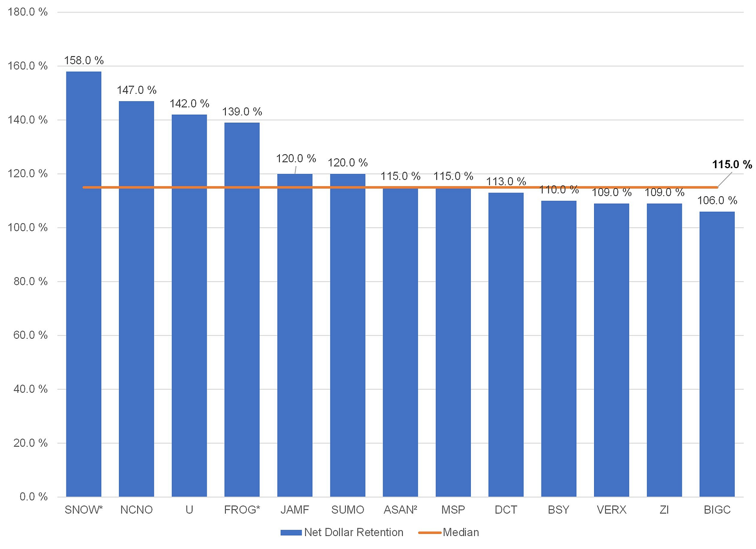Screen dimensions: 756x549
Task: Select the "115.0 %" label above MSP
Action: pos(453,176)
